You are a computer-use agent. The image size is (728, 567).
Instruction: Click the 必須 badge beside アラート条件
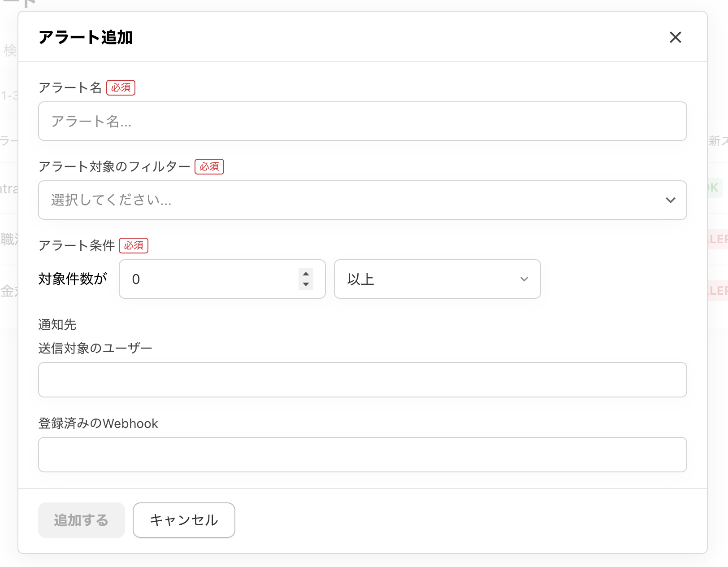point(134,245)
